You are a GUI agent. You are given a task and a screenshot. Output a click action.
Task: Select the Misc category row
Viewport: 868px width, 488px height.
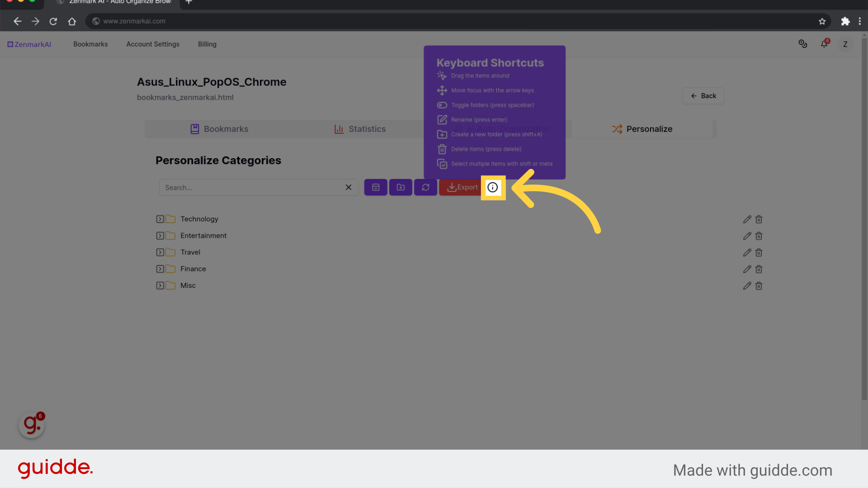(x=459, y=286)
